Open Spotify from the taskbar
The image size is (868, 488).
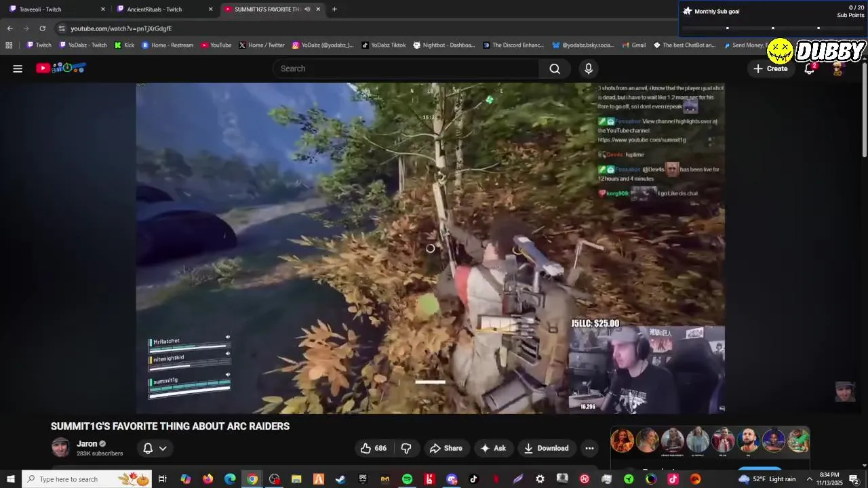[x=407, y=479]
